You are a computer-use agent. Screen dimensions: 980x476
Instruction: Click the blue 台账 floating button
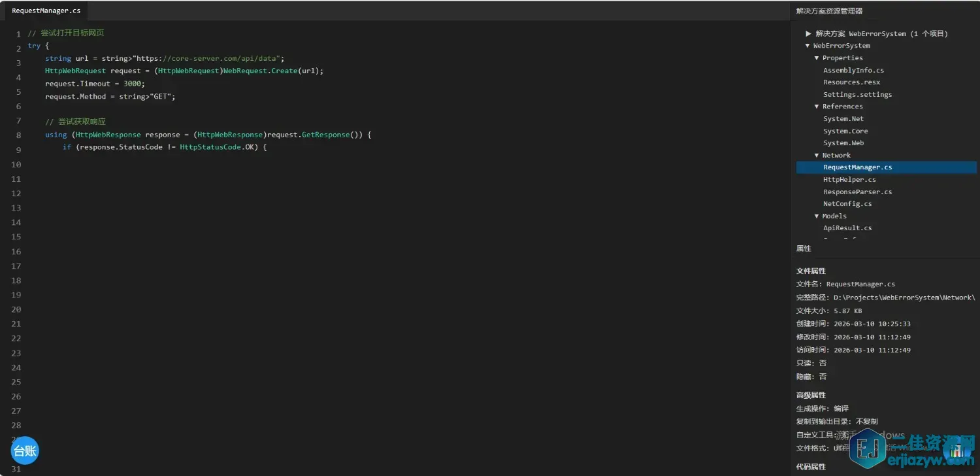[25, 450]
